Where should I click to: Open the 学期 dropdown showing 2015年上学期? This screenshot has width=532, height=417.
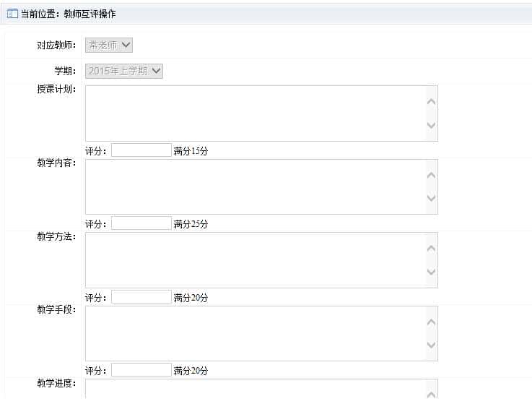[124, 71]
